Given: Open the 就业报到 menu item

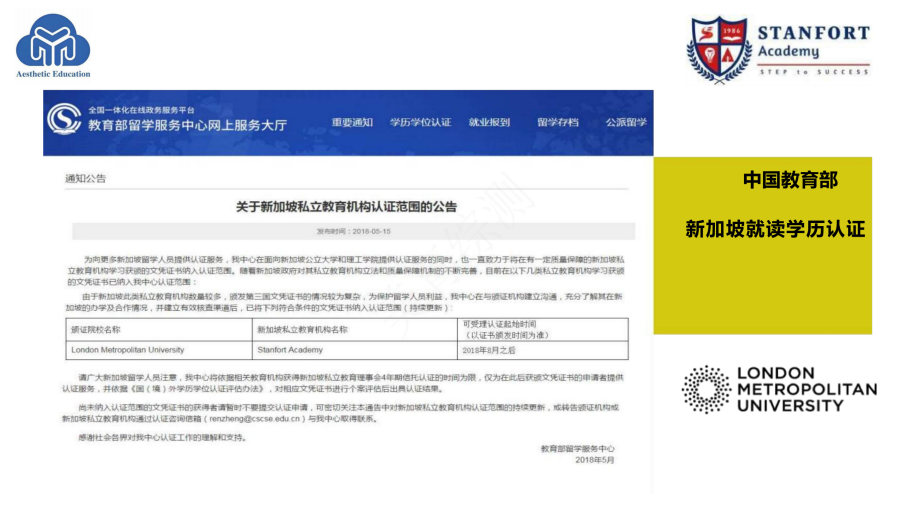Looking at the screenshot, I should [x=490, y=122].
